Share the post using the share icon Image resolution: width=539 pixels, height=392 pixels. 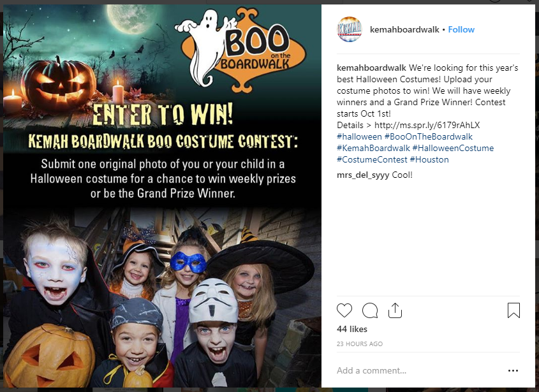click(x=395, y=310)
